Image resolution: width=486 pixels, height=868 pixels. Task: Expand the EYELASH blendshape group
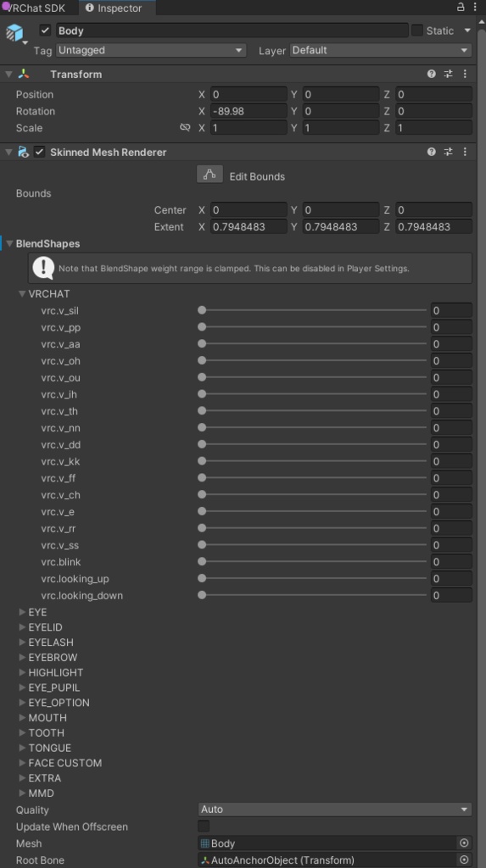[22, 643]
